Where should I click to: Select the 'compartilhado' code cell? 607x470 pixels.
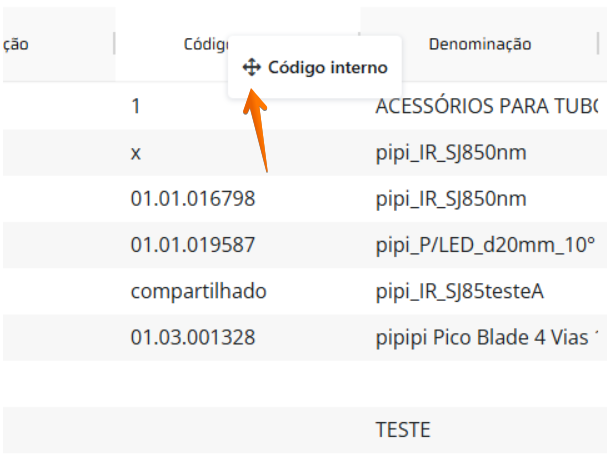tap(198, 291)
